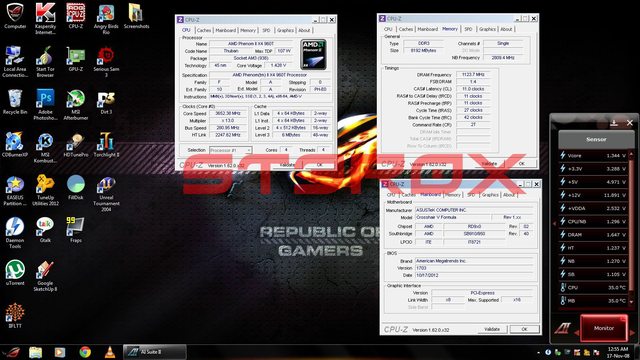Launch Kaspersky Internet Security desktop shortcut
Image resolution: width=640 pixels, height=360 pixels.
45,18
